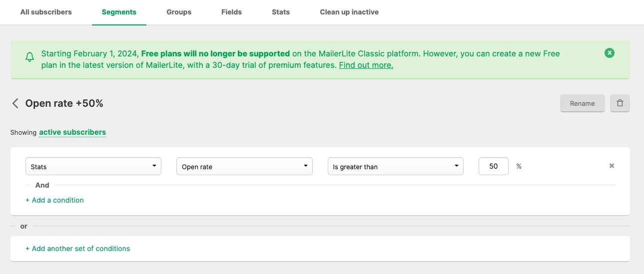This screenshot has height=274, width=644.
Task: Switch to the All subscribers tab
Action: (x=46, y=12)
